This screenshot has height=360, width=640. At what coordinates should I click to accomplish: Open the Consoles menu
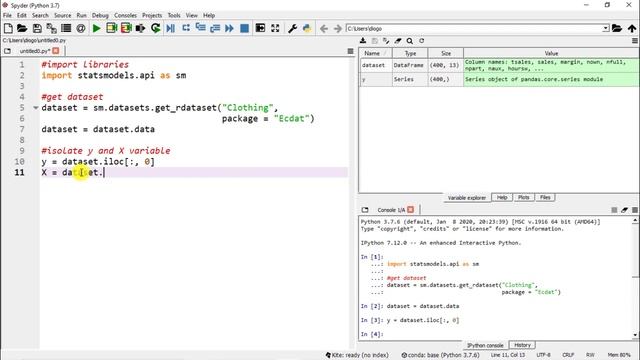pyautogui.click(x=125, y=15)
